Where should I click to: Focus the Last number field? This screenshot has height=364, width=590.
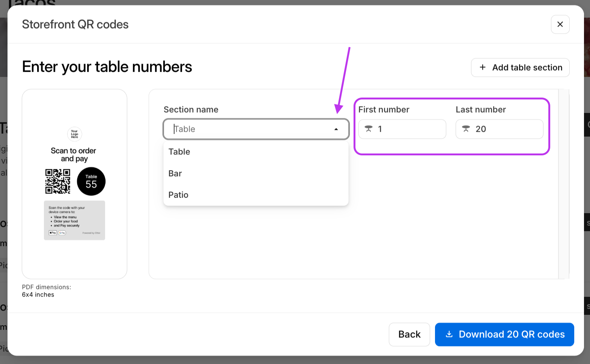500,129
